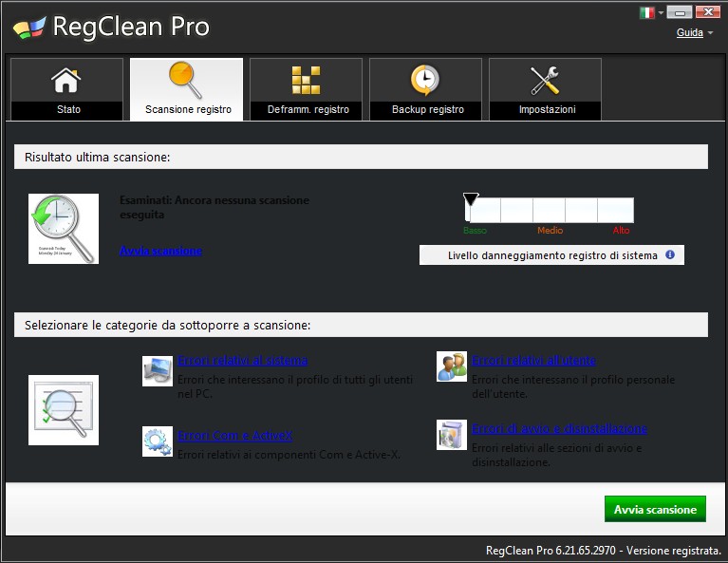
Task: Open the Deframm. registro tab
Action: pyautogui.click(x=306, y=89)
